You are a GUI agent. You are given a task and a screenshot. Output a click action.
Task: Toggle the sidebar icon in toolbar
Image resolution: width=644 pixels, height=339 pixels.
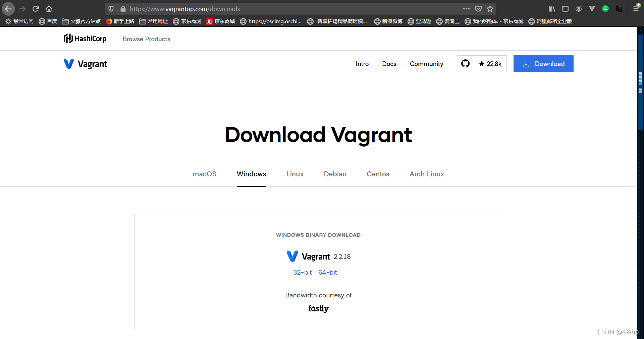(x=565, y=9)
